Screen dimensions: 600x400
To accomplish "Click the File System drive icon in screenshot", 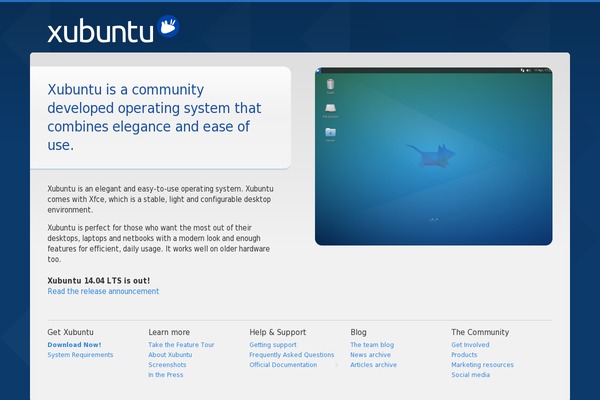I will 330,110.
